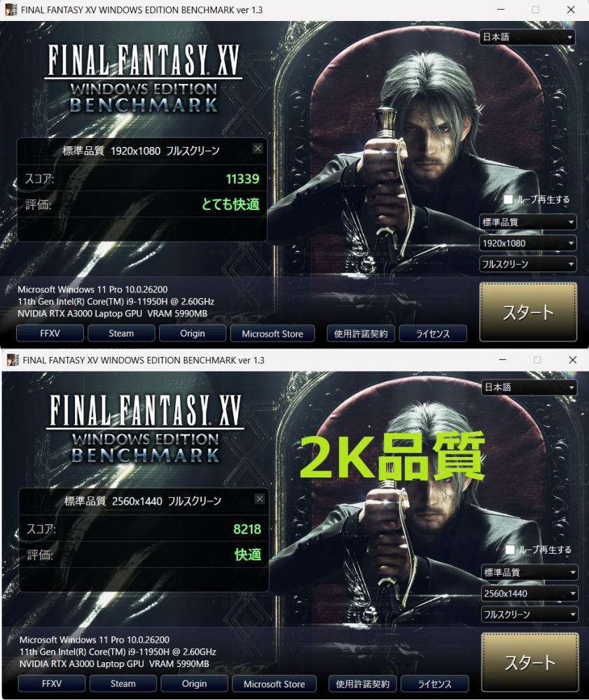Click the app icon in upper window title bar
Screen dimensions: 589x700
point(11,10)
